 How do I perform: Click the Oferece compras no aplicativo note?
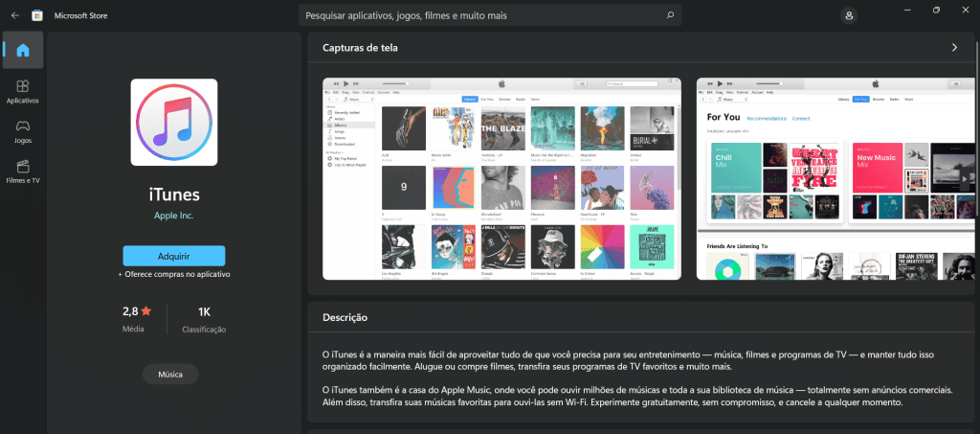(174, 274)
